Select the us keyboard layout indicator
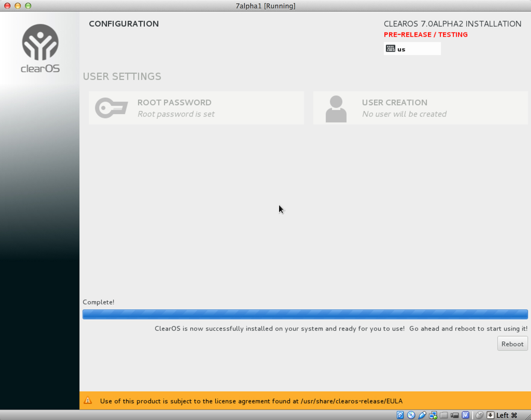The width and height of the screenshot is (531, 420). [x=412, y=49]
